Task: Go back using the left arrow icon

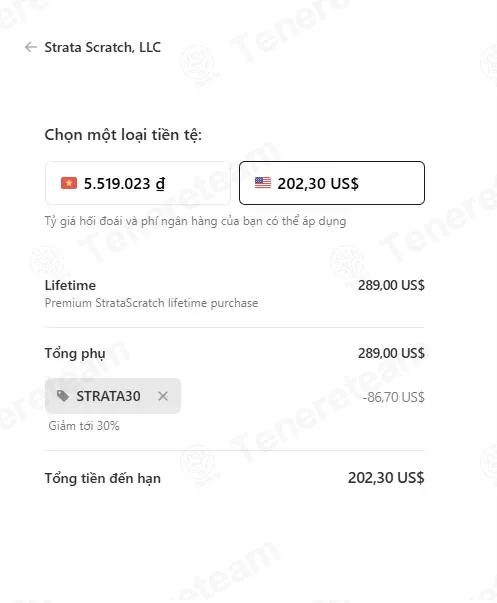Action: pos(30,47)
